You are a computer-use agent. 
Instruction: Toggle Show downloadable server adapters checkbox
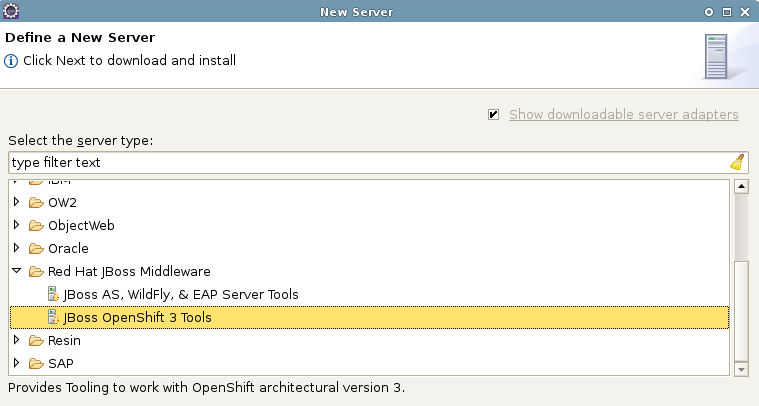(494, 115)
